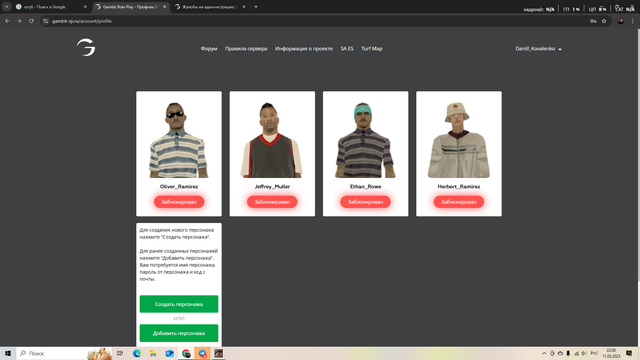Open the notification center icon
The height and width of the screenshot is (360, 640).
[x=629, y=353]
